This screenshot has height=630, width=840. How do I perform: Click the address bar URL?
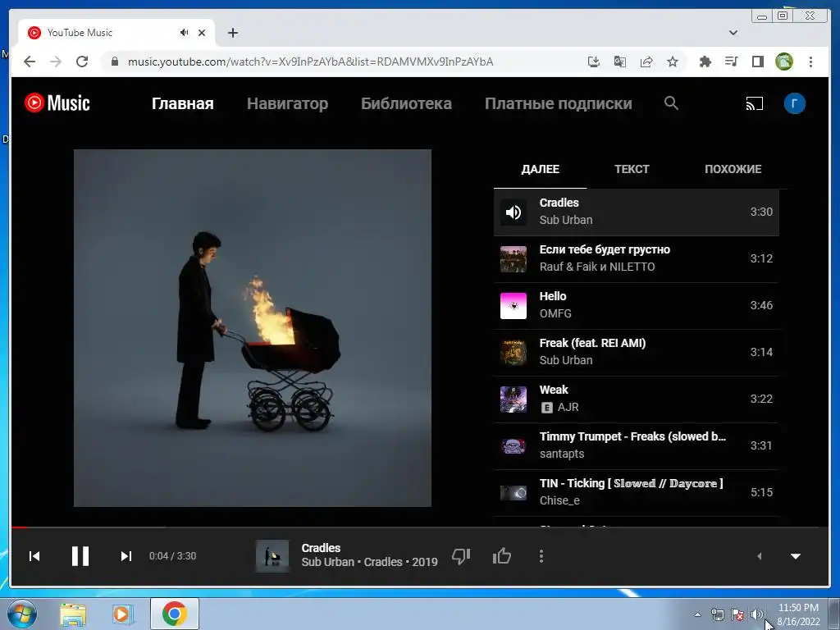coord(310,62)
